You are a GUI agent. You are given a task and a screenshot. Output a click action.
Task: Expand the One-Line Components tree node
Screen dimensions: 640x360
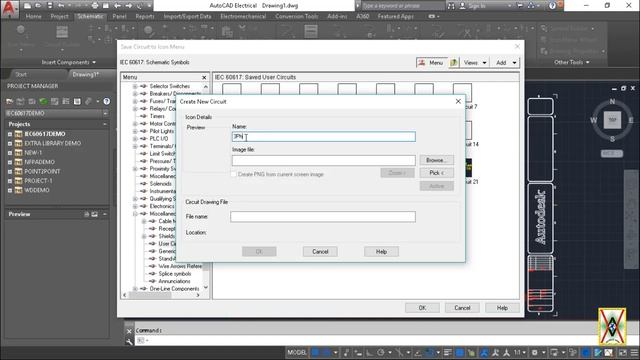pos(135,289)
